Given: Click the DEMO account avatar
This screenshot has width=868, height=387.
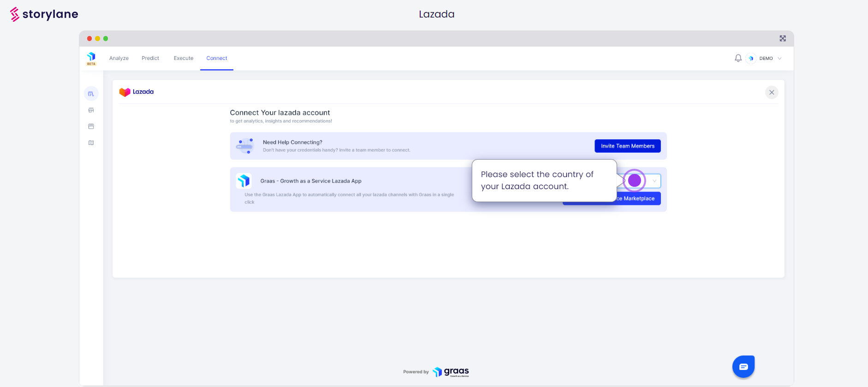Looking at the screenshot, I should coord(751,59).
